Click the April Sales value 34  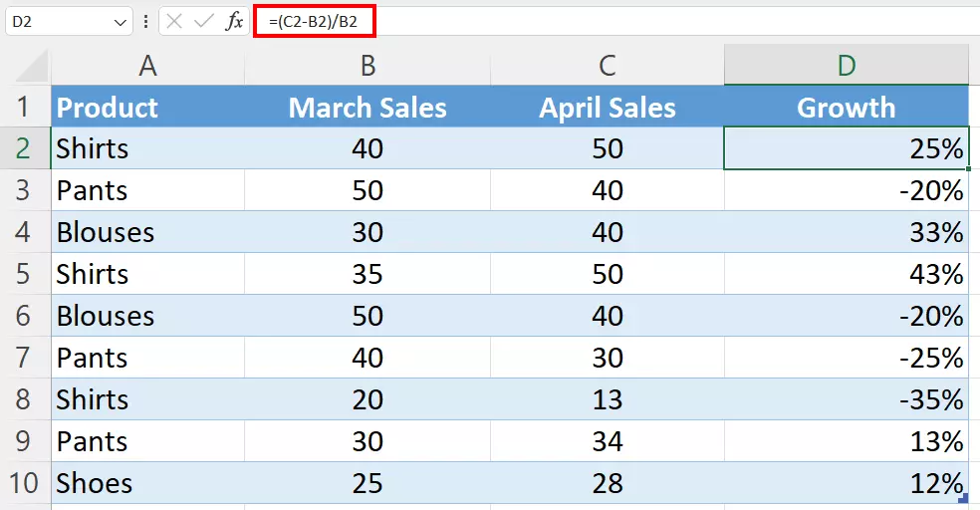(607, 441)
